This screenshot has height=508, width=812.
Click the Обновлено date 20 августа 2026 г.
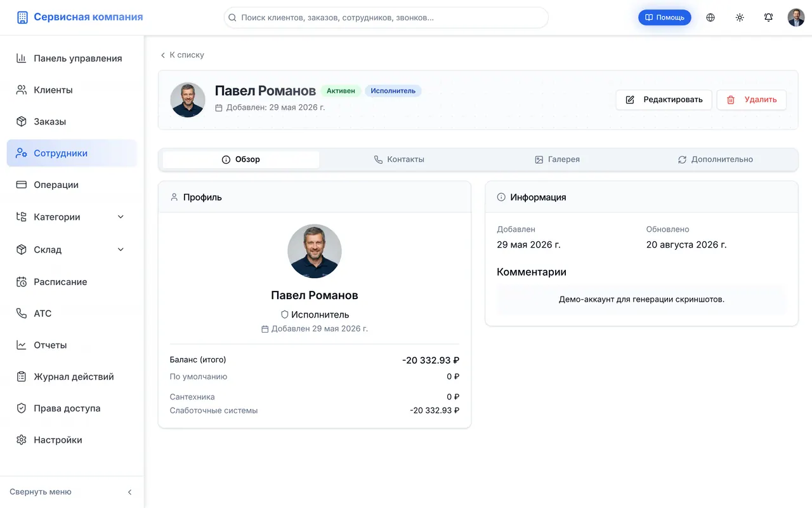(x=686, y=244)
